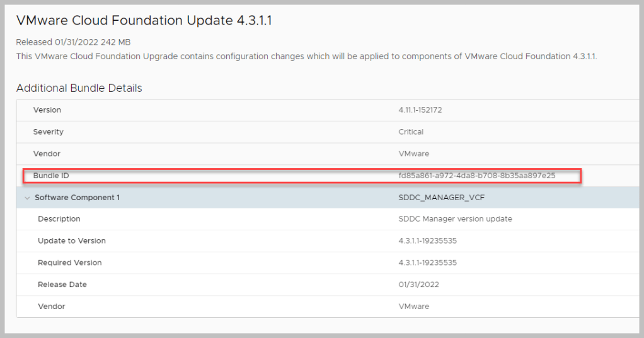Select the 01/31/2022 Release Date value

pyautogui.click(x=418, y=284)
